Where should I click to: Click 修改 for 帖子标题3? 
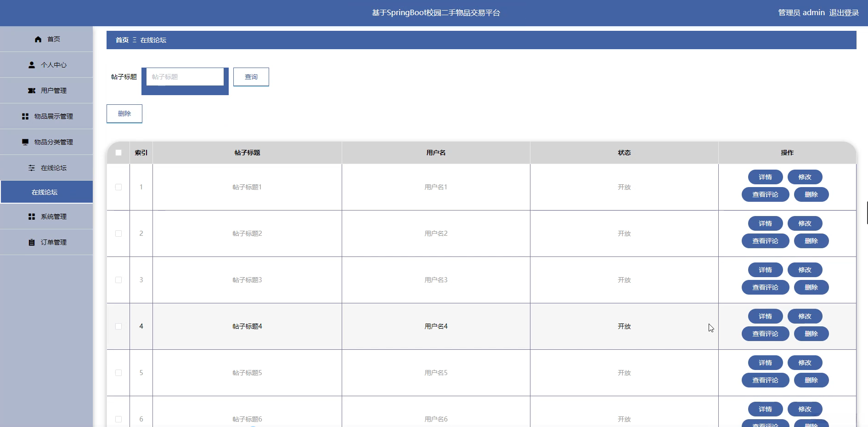pyautogui.click(x=805, y=270)
